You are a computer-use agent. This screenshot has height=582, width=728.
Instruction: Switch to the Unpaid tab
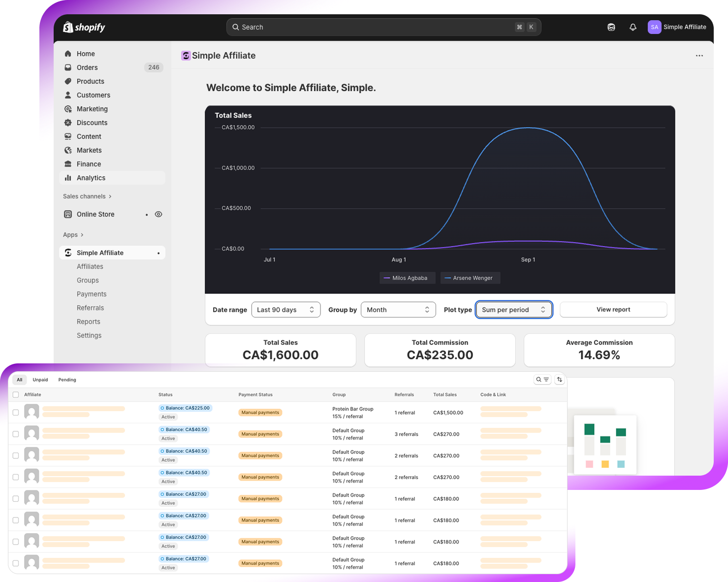click(40, 380)
